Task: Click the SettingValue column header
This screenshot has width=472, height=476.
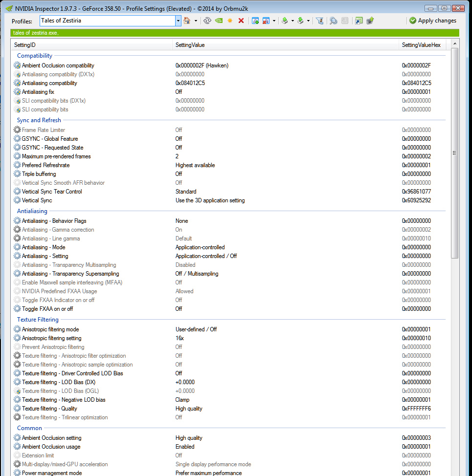Action: [190, 45]
